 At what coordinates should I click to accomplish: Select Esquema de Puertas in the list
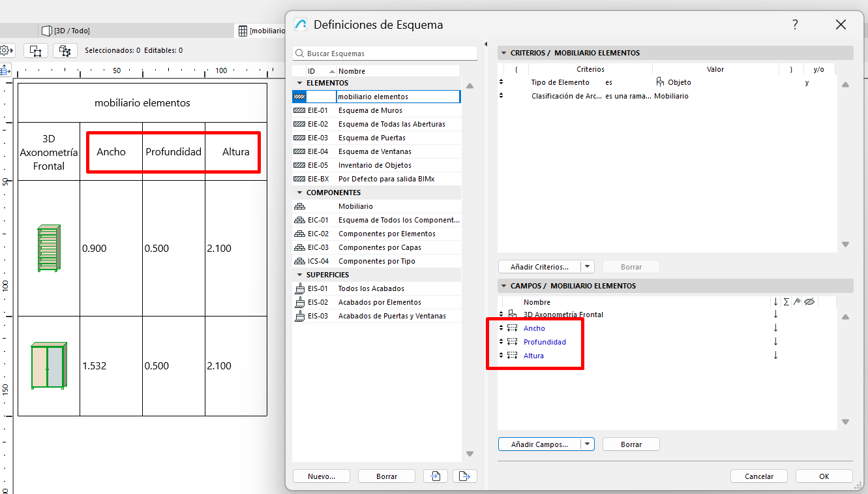(x=372, y=138)
